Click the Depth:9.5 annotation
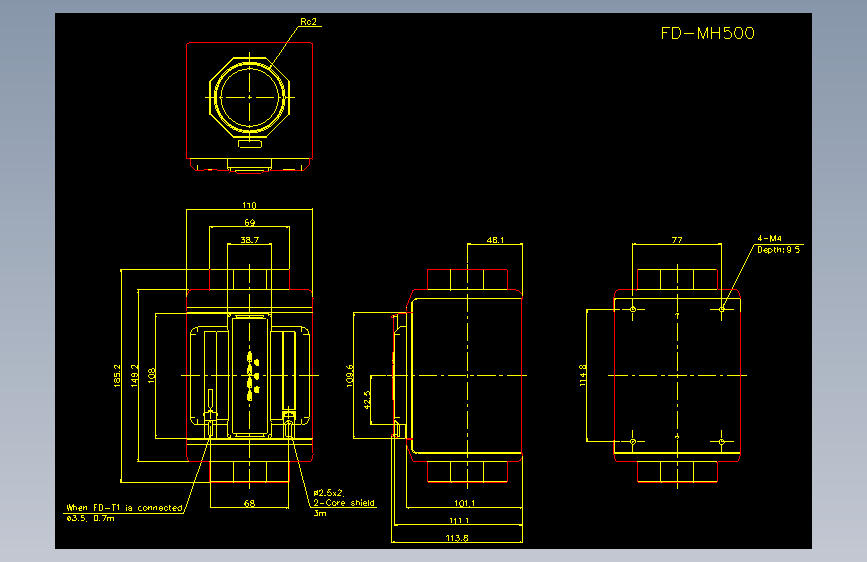The image size is (867, 562). pos(779,250)
